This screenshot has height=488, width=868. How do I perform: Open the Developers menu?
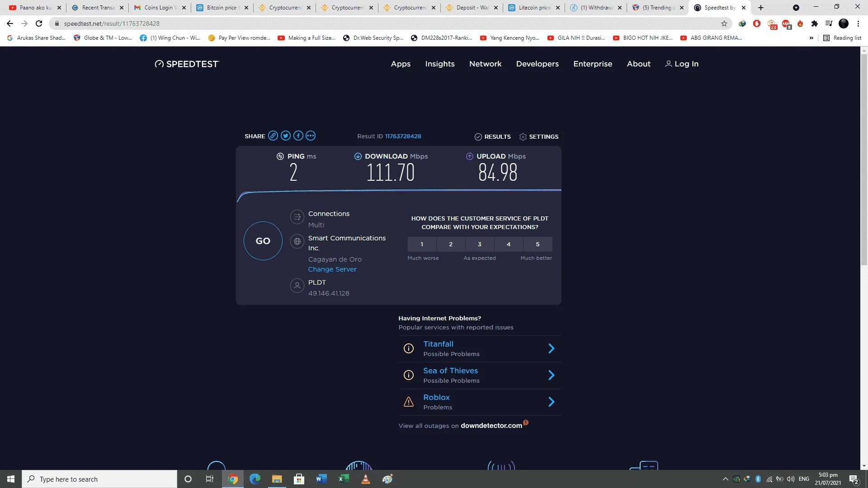pos(538,64)
